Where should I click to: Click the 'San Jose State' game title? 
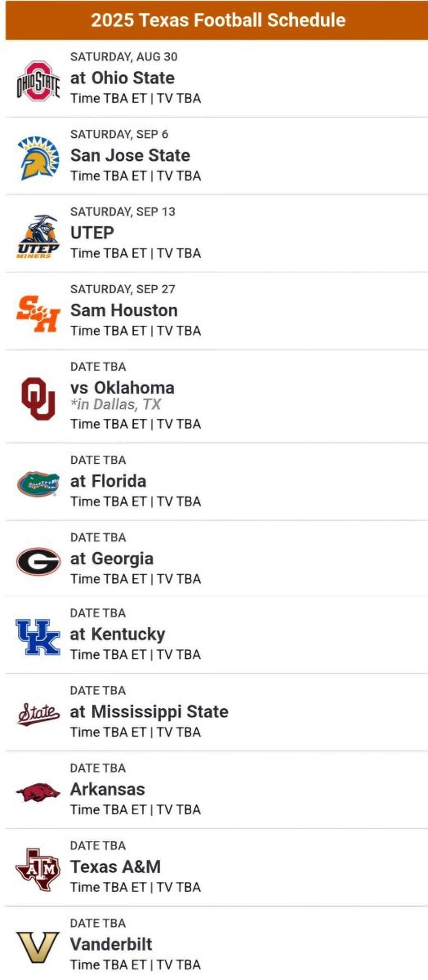[x=130, y=155]
